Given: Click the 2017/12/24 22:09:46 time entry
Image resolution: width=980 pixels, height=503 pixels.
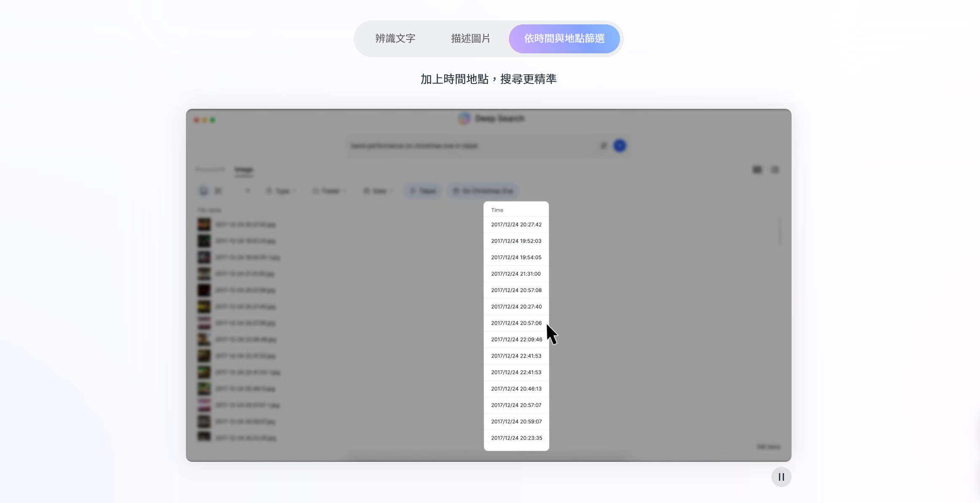Looking at the screenshot, I should [516, 340].
